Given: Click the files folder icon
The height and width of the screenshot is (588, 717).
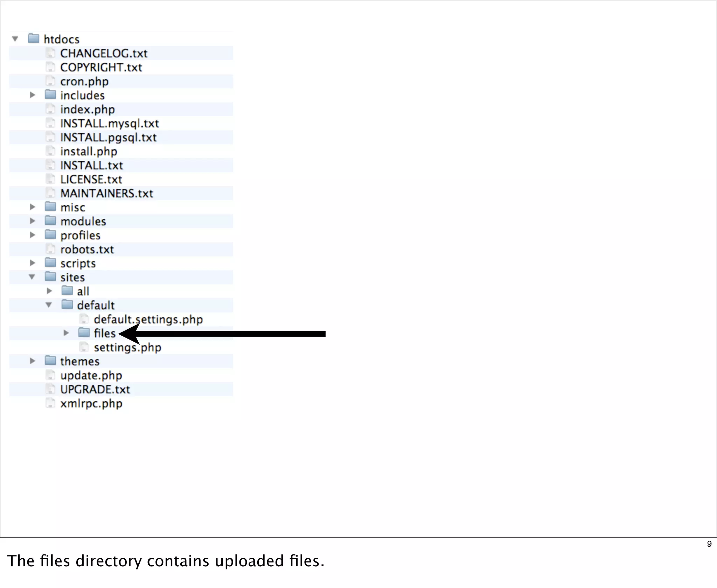Looking at the screenshot, I should tap(84, 332).
